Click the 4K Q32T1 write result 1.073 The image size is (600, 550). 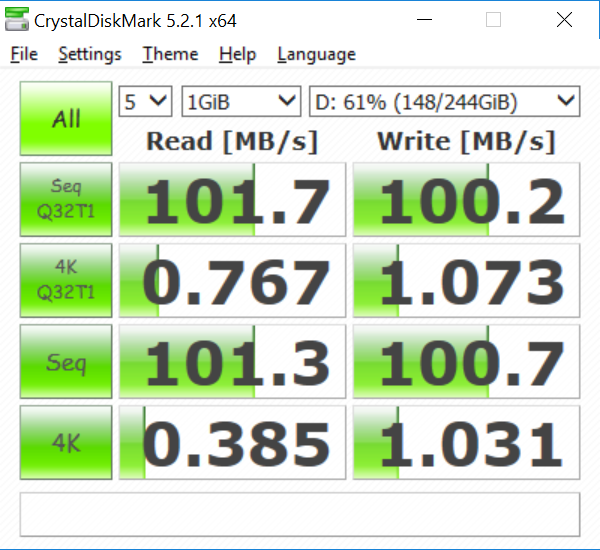click(466, 281)
